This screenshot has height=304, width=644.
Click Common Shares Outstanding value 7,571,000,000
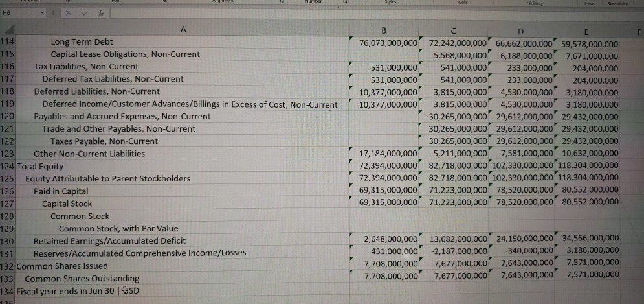click(593, 274)
